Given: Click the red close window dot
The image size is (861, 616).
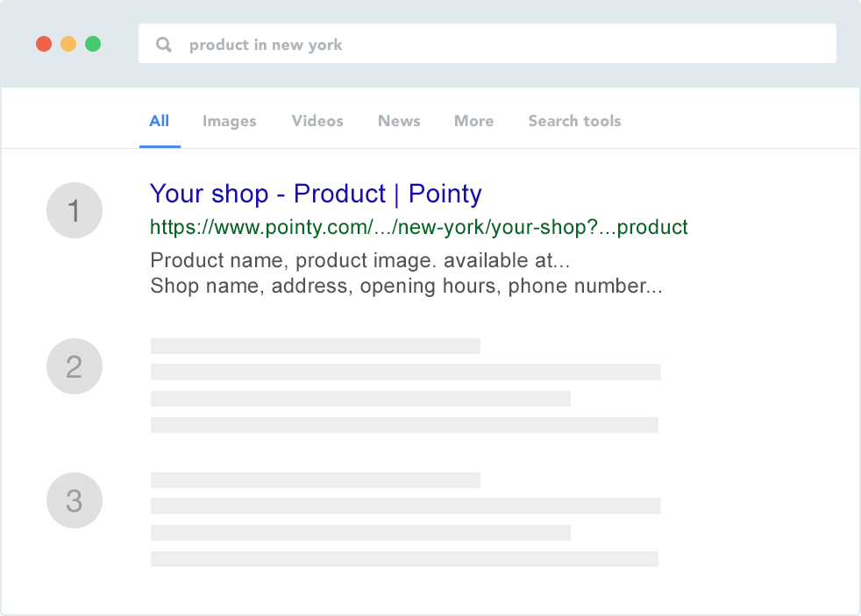Looking at the screenshot, I should (44, 44).
